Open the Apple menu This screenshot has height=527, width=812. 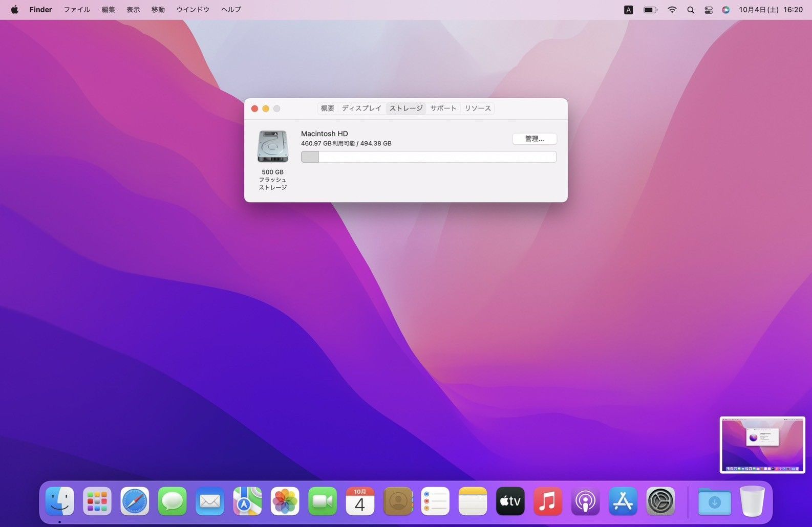point(14,10)
